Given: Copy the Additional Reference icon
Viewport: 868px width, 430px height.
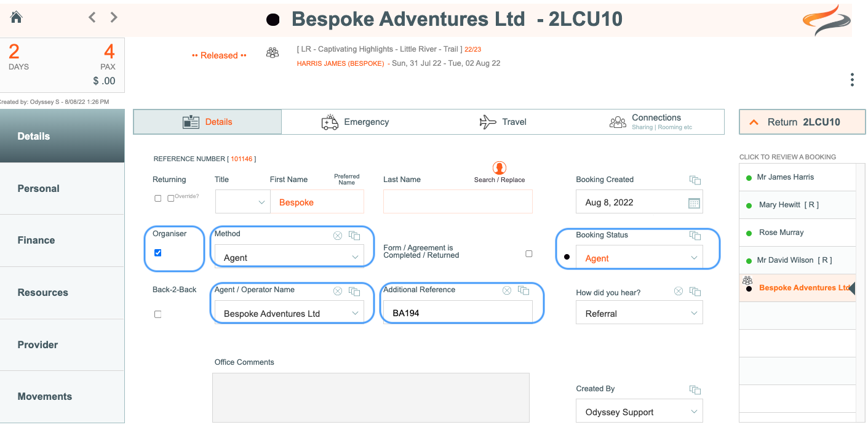Looking at the screenshot, I should coord(524,290).
